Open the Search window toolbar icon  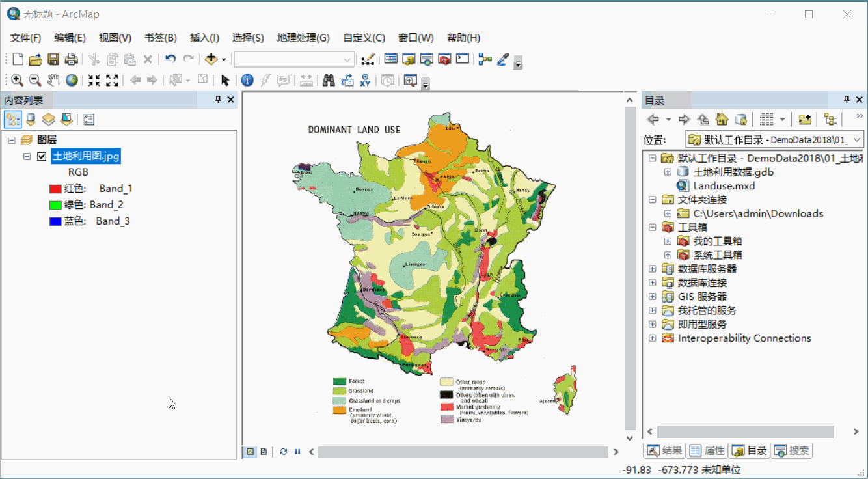pos(427,59)
